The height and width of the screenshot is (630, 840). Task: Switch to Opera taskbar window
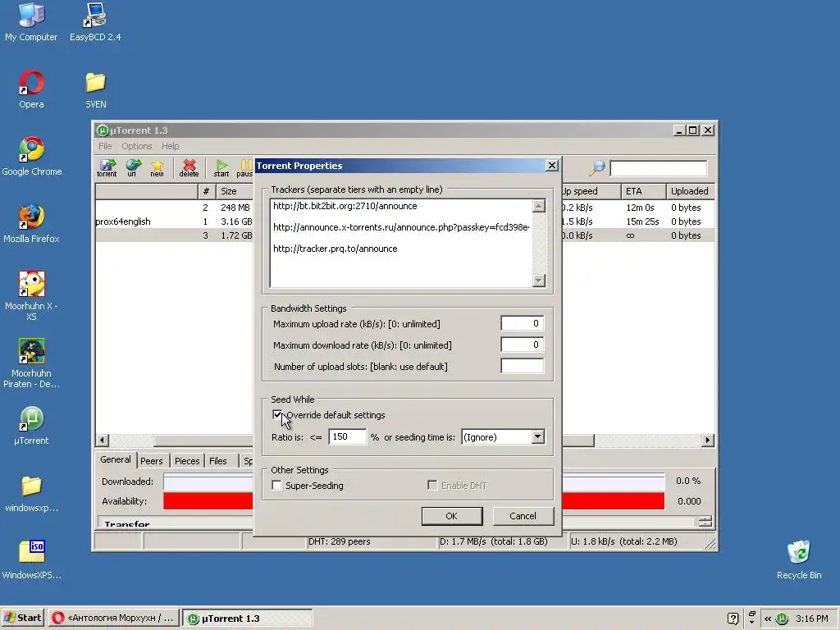click(x=113, y=618)
